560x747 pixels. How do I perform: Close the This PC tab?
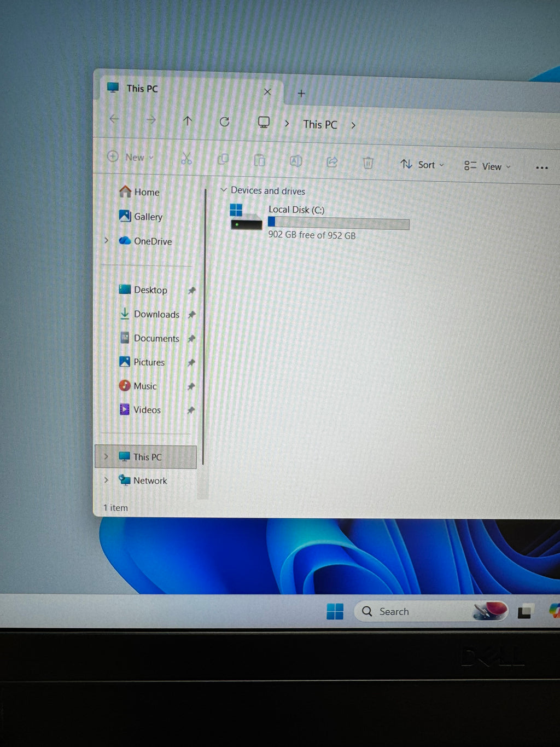267,91
